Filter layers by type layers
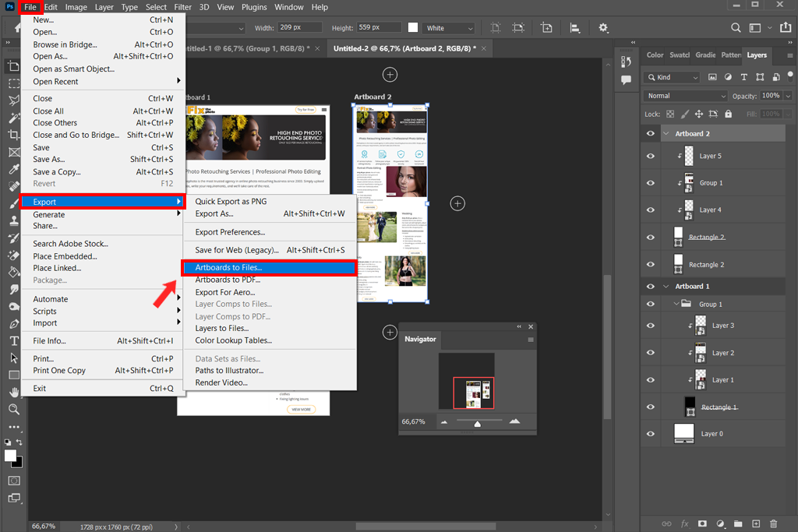798x532 pixels. 744,77
